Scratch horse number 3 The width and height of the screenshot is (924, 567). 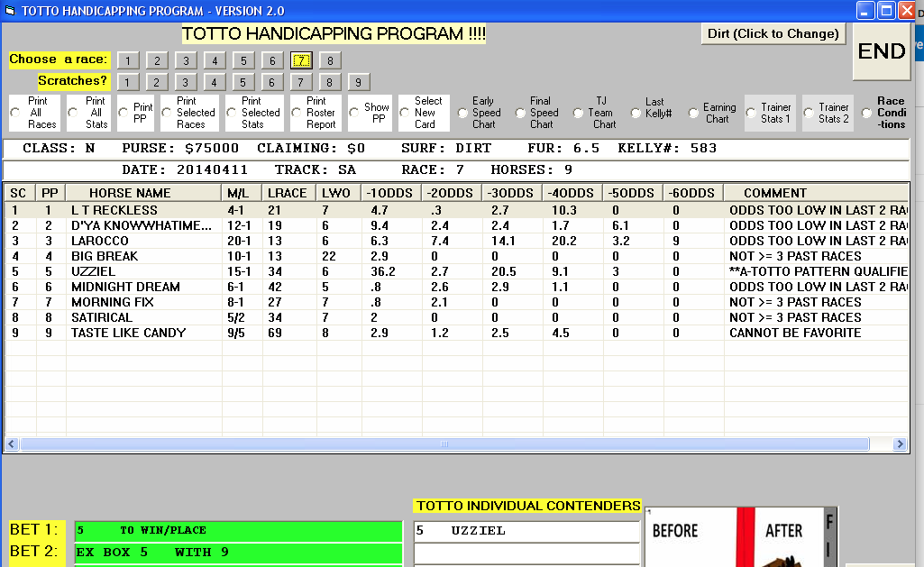point(185,83)
